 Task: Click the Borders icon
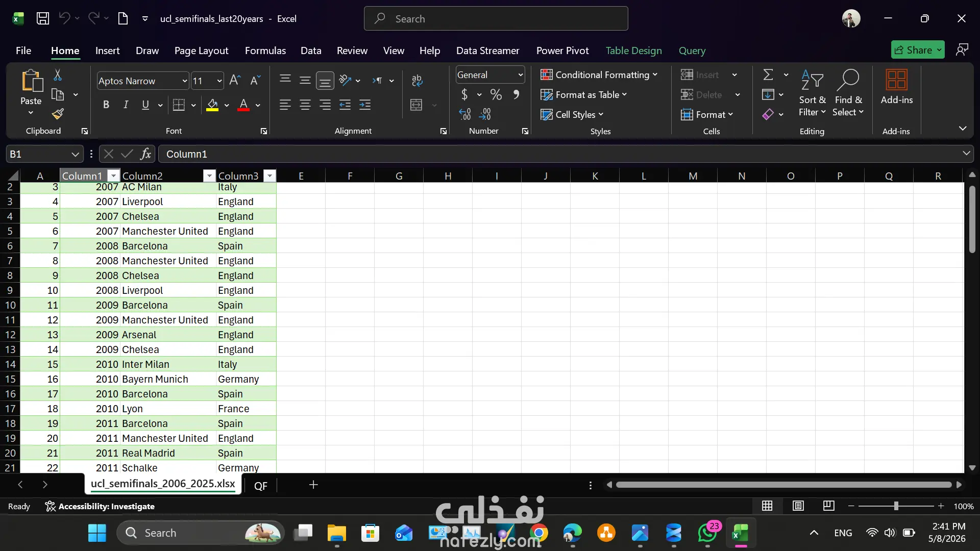click(x=179, y=105)
